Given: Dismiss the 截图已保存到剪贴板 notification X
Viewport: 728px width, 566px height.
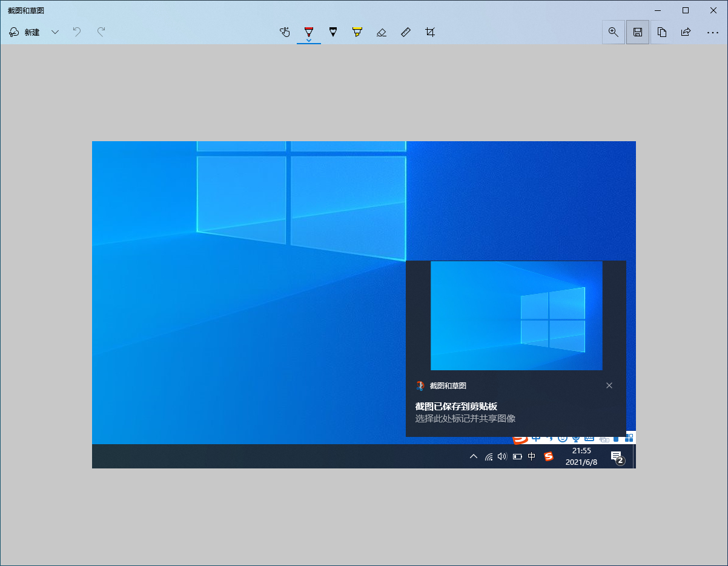Looking at the screenshot, I should (609, 385).
